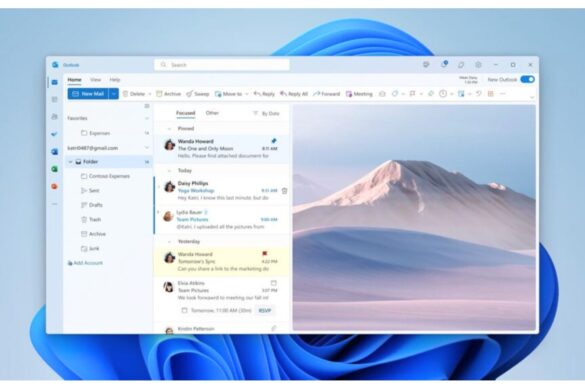This screenshot has width=585, height=390.
Task: Expand the ribbon with the chevron
Action: [532, 97]
